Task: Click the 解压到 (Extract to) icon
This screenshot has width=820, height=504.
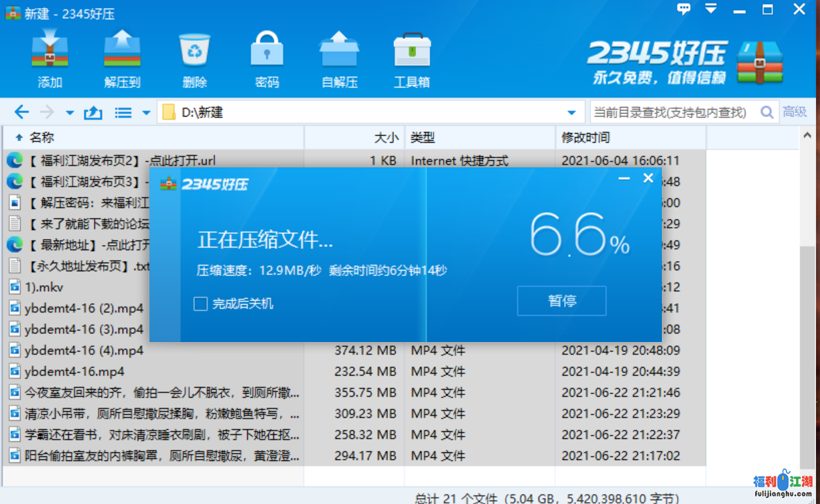Action: point(122,51)
